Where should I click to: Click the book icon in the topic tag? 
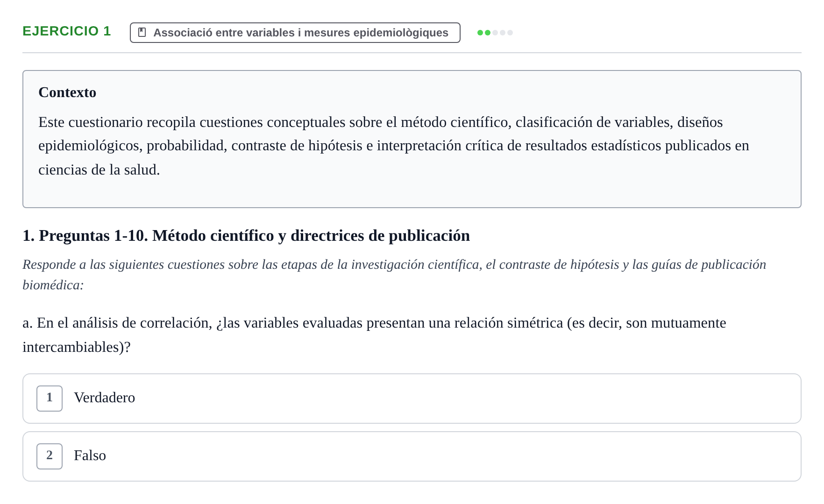pos(142,32)
